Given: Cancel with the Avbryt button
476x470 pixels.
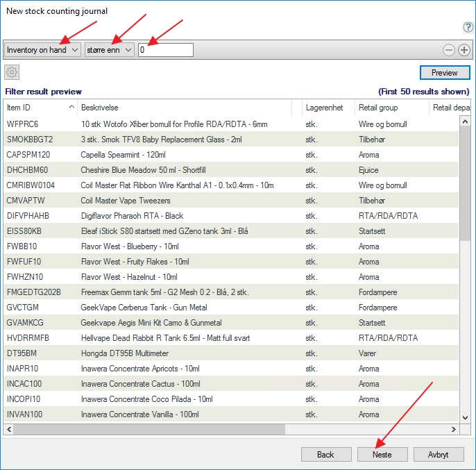Looking at the screenshot, I should click(439, 455).
